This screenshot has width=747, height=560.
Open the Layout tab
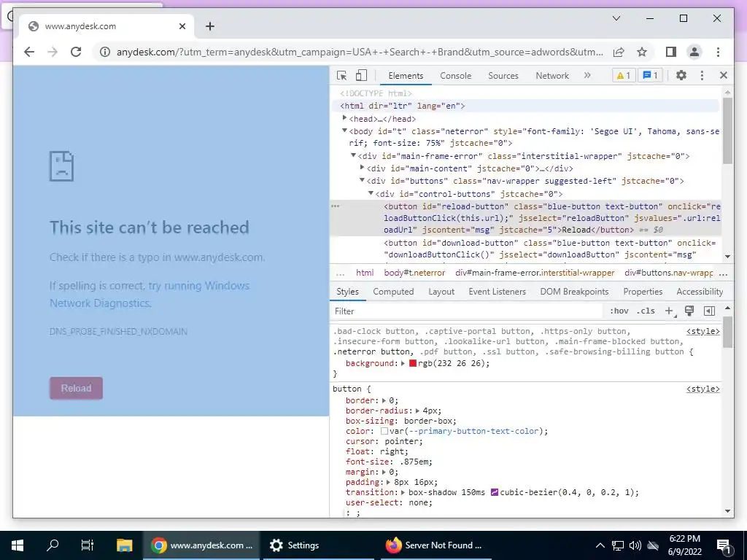click(441, 292)
